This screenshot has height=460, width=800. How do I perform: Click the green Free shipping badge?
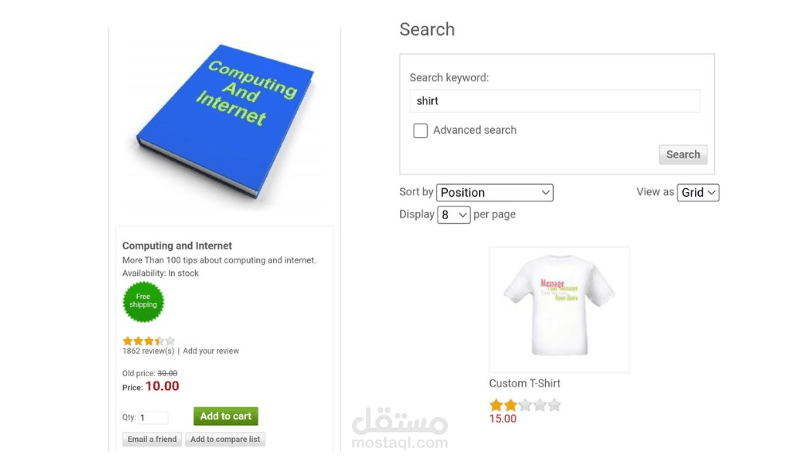click(143, 301)
